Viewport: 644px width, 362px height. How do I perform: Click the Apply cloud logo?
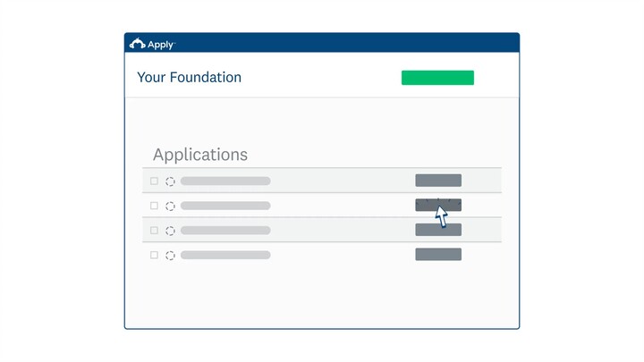pyautogui.click(x=138, y=43)
